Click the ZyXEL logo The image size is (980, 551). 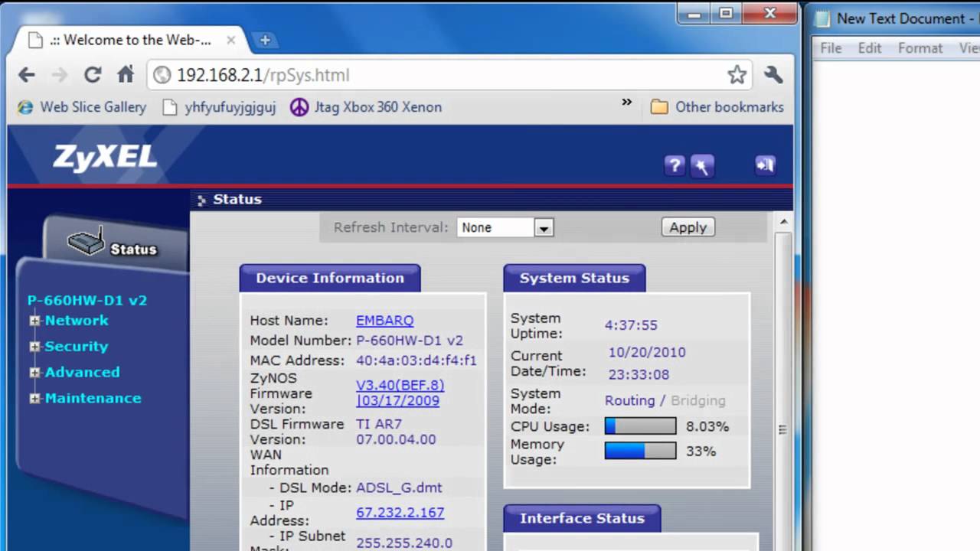click(x=105, y=158)
